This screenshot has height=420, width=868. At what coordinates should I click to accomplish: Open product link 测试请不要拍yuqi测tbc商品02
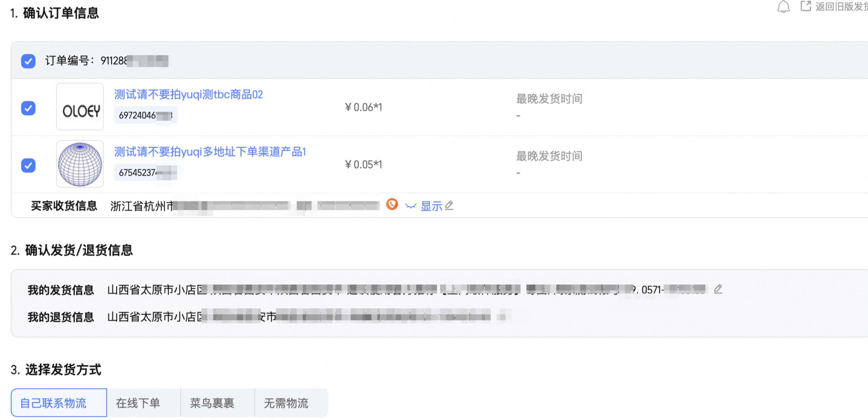pos(189,95)
